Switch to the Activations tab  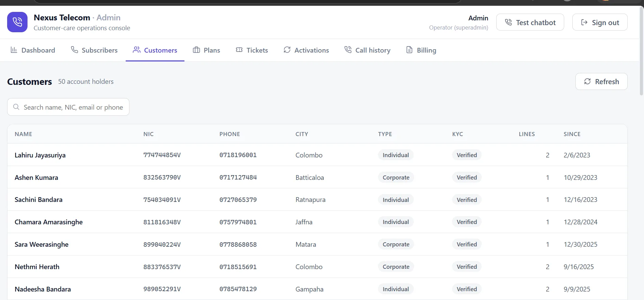(306, 50)
